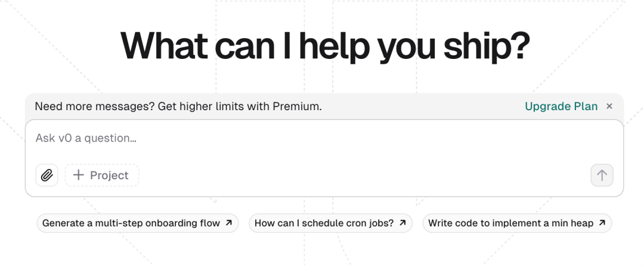Attach a file using the paperclip icon
Image resolution: width=644 pixels, height=265 pixels.
pos(47,175)
